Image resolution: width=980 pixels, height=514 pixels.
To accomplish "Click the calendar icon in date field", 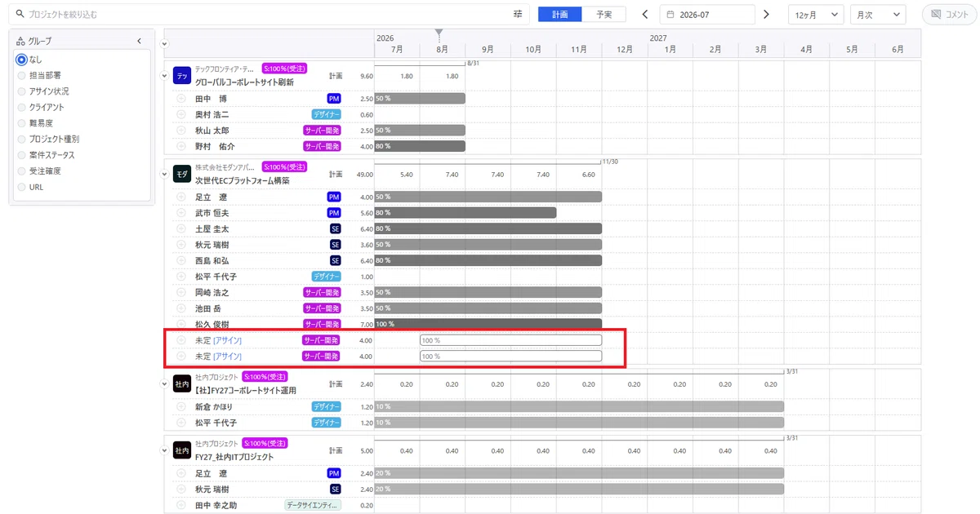I will [x=670, y=15].
